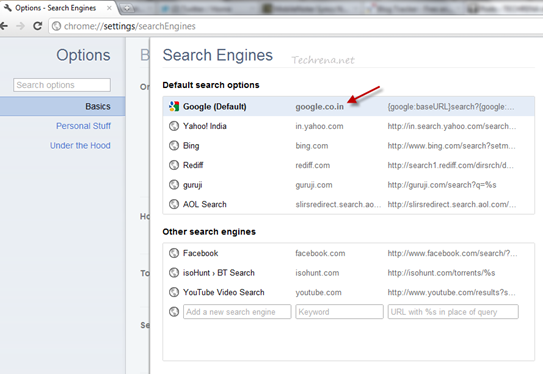
Task: Click the globe icon in address bar
Action: pos(56,26)
